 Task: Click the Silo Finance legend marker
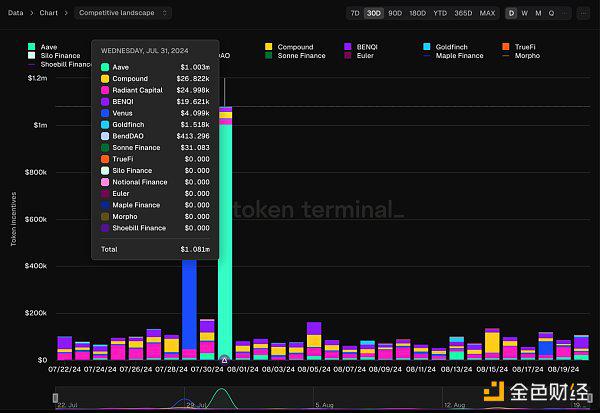33,56
